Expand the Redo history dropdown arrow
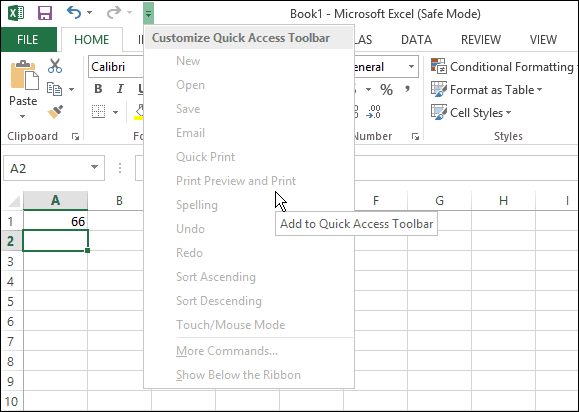This screenshot has height=412, width=579. (130, 13)
